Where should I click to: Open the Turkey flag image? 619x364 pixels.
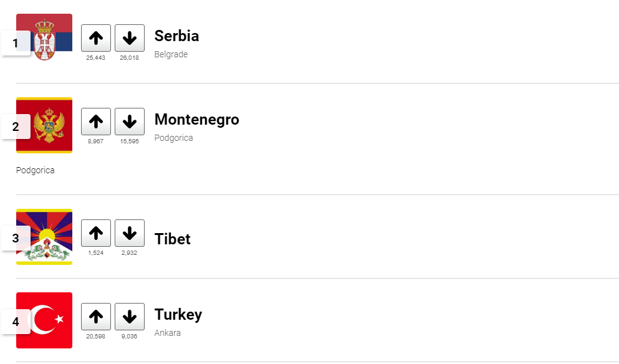click(x=44, y=320)
